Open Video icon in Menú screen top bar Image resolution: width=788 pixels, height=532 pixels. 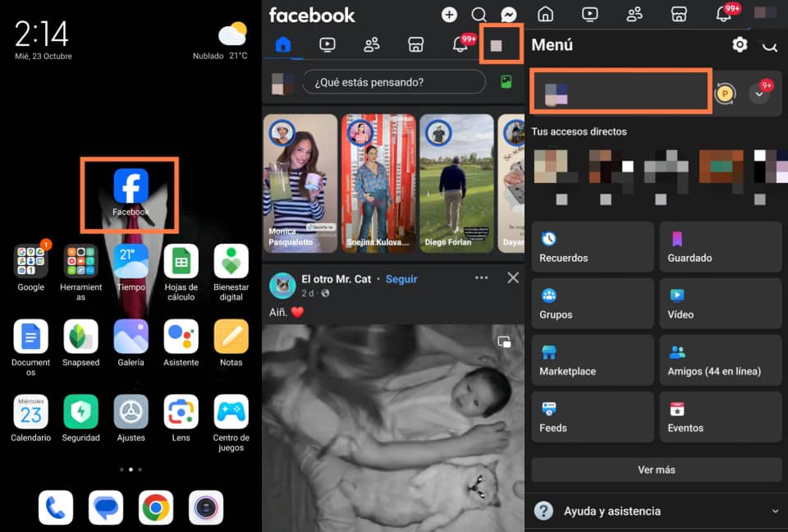[590, 14]
